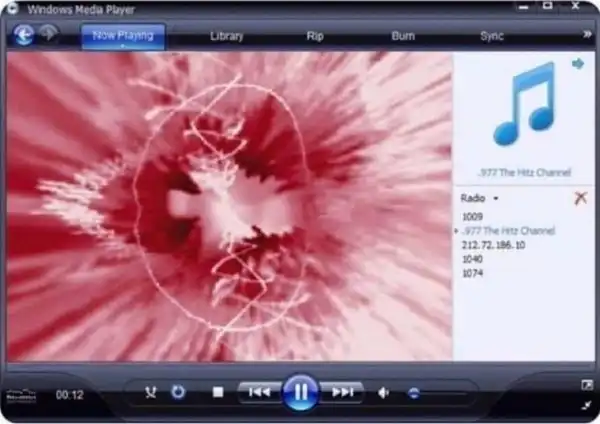Skip to the previous track

click(x=259, y=392)
